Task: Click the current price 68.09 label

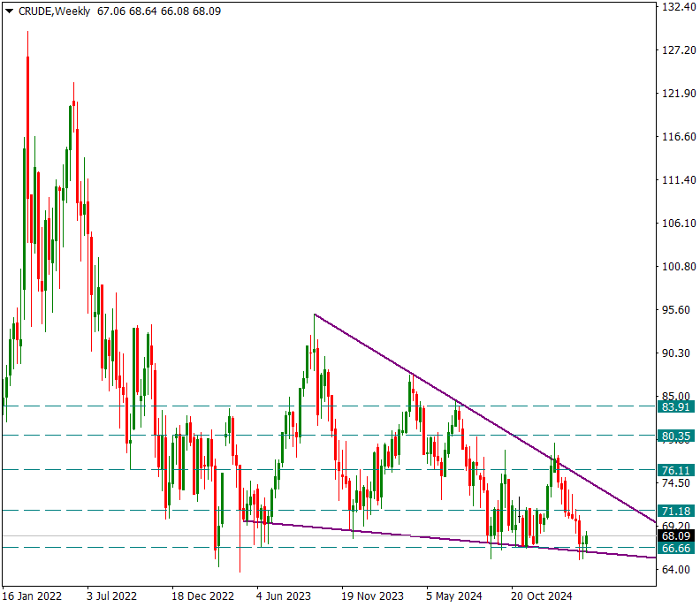Action: [676, 536]
